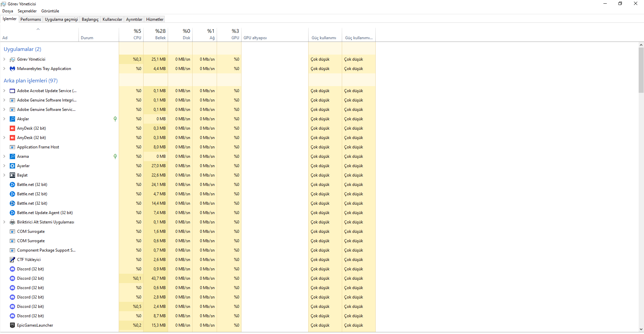Expand the Malwarebytes Tray Application entry

[x=4, y=69]
